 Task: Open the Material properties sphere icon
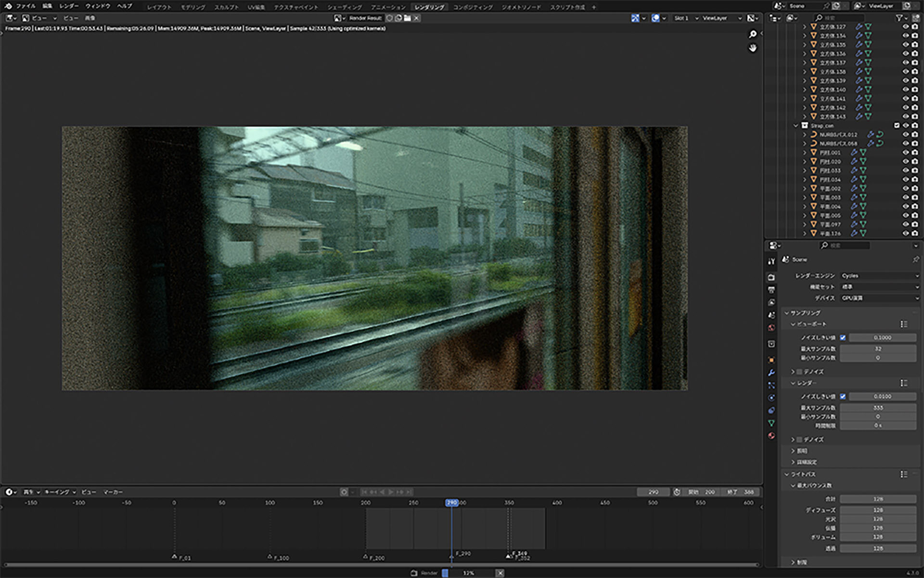click(x=771, y=435)
